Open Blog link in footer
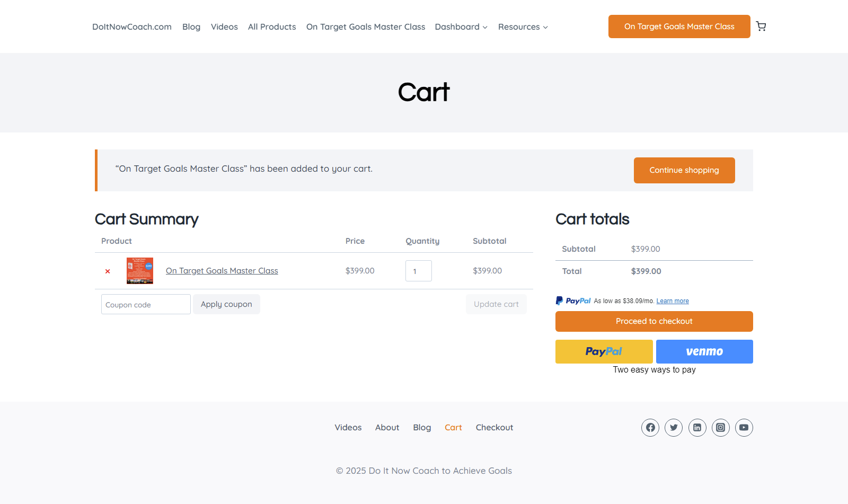Viewport: 848px width, 504px height. (422, 428)
